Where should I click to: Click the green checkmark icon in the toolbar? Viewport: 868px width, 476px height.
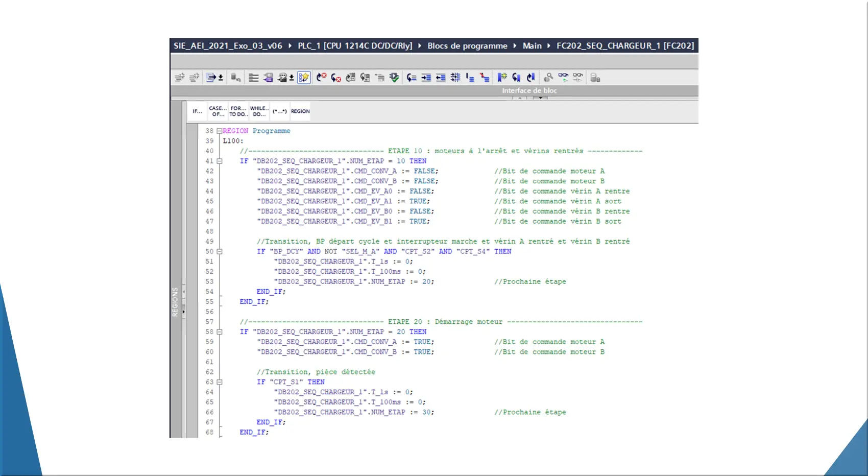tap(394, 78)
